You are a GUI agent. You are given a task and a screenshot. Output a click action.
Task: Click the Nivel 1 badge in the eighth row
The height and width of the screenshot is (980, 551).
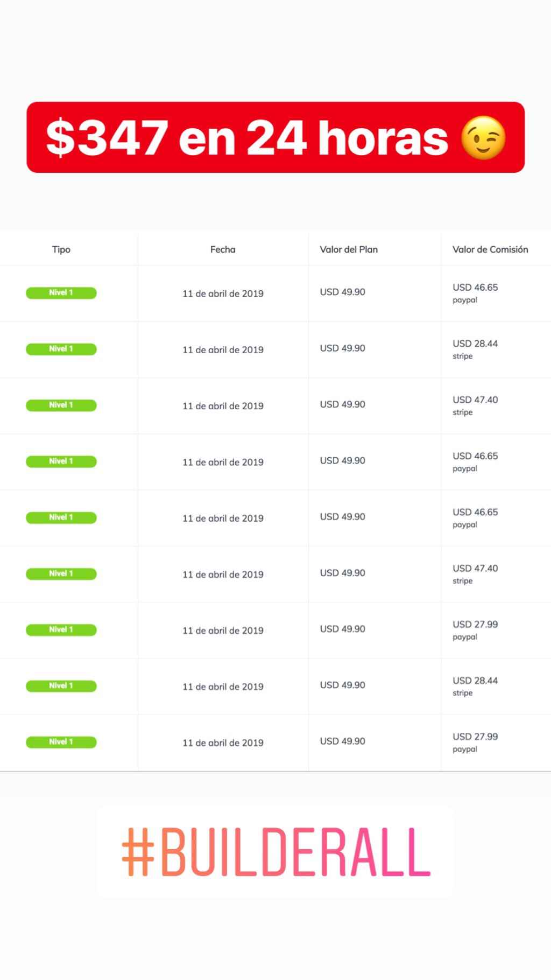point(61,686)
